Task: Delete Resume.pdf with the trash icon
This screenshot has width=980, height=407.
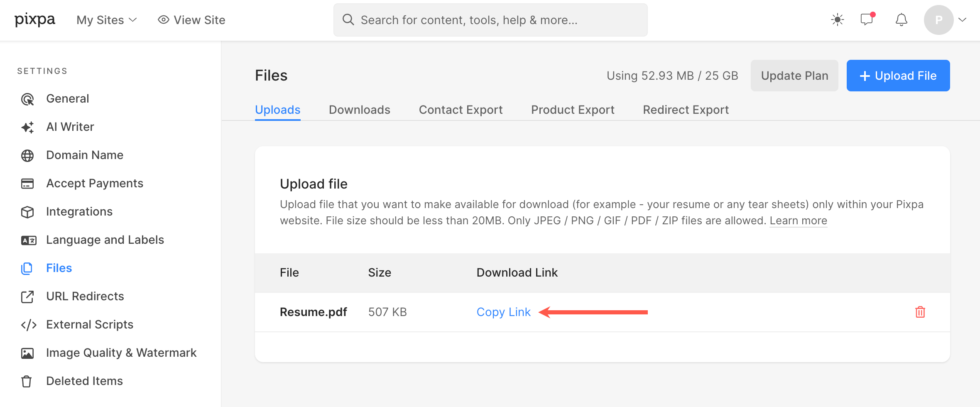Action: click(920, 312)
